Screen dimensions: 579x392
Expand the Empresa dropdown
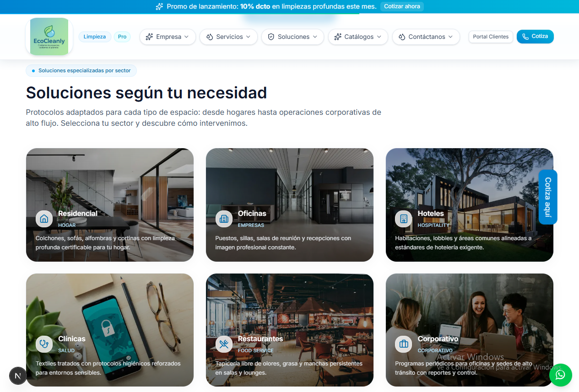(x=168, y=37)
